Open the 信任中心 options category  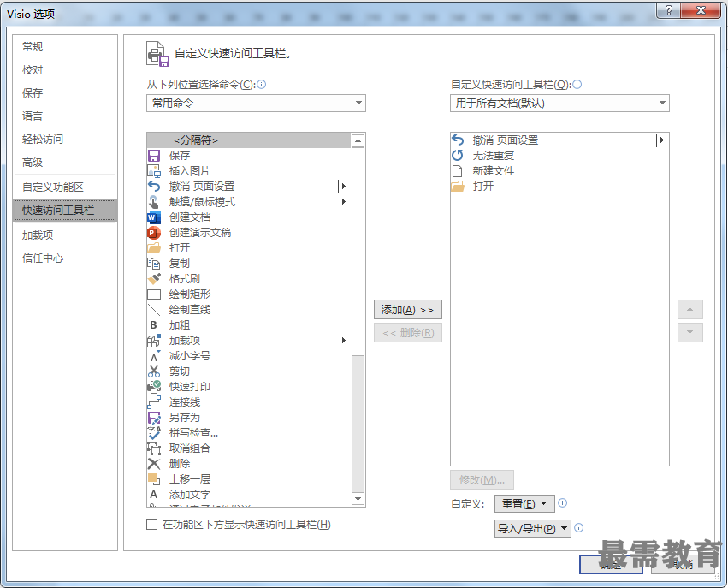click(x=43, y=258)
